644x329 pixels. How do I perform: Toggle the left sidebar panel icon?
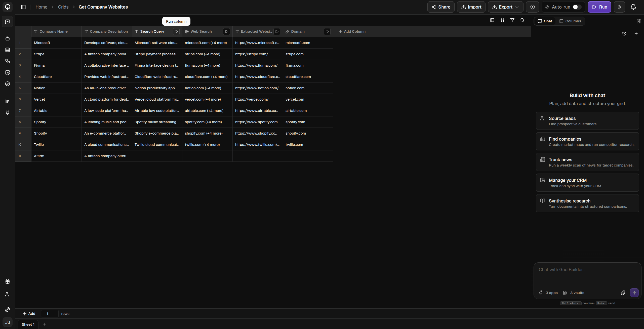click(23, 7)
